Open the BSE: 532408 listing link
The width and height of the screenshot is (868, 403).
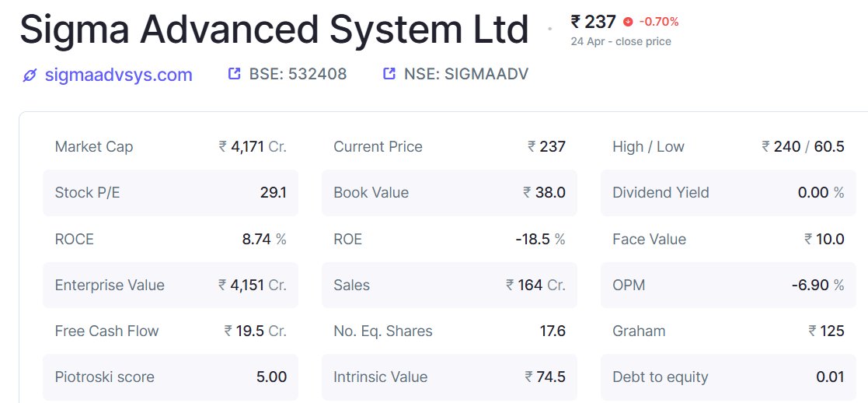tap(298, 74)
